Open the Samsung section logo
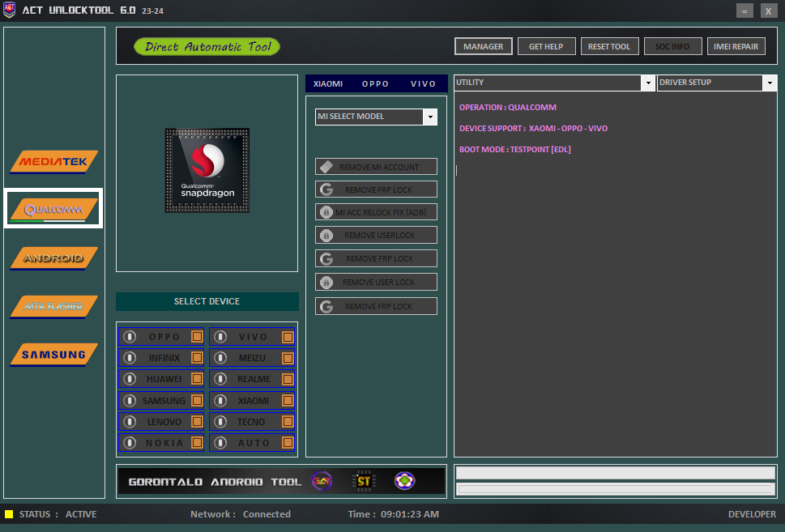785x532 pixels. click(53, 355)
